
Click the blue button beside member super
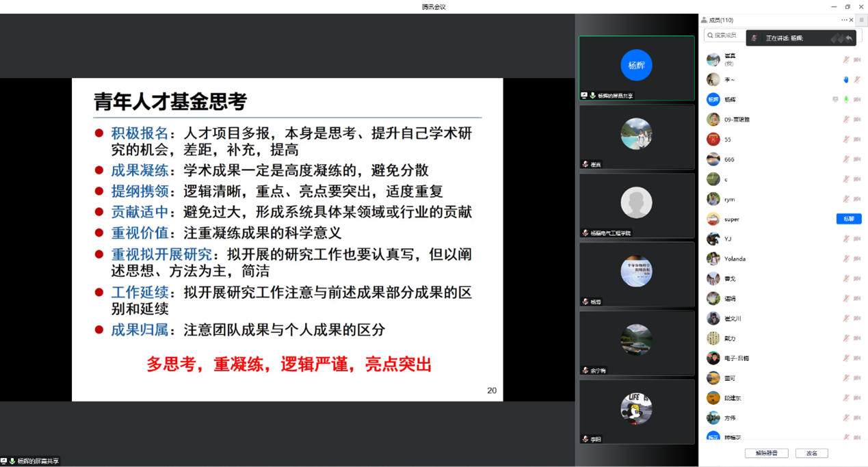click(848, 219)
